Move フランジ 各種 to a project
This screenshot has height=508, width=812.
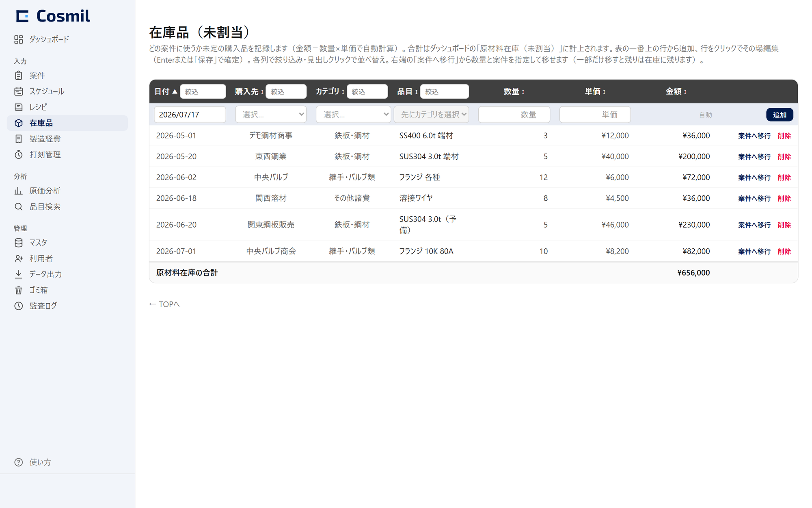754,178
